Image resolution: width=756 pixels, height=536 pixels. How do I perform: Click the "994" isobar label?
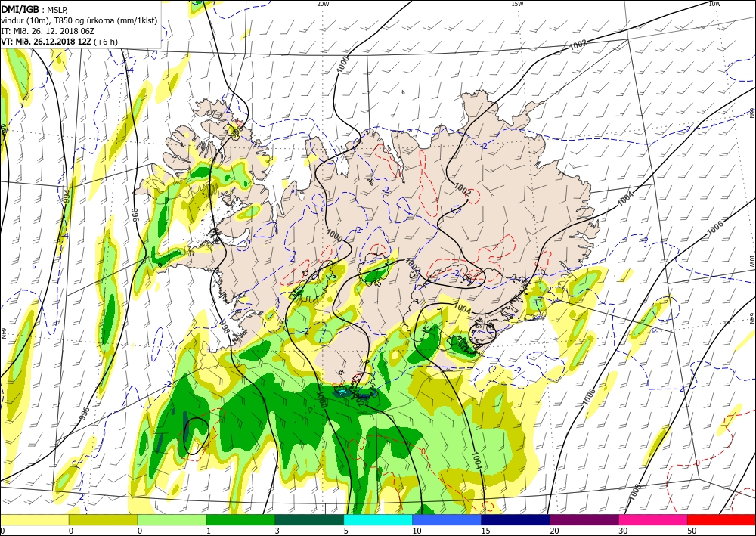(x=67, y=196)
